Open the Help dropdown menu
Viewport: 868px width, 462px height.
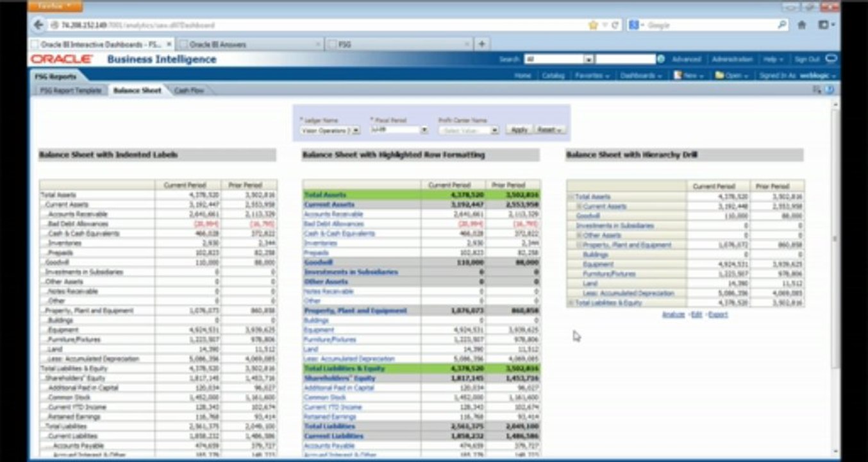[773, 59]
